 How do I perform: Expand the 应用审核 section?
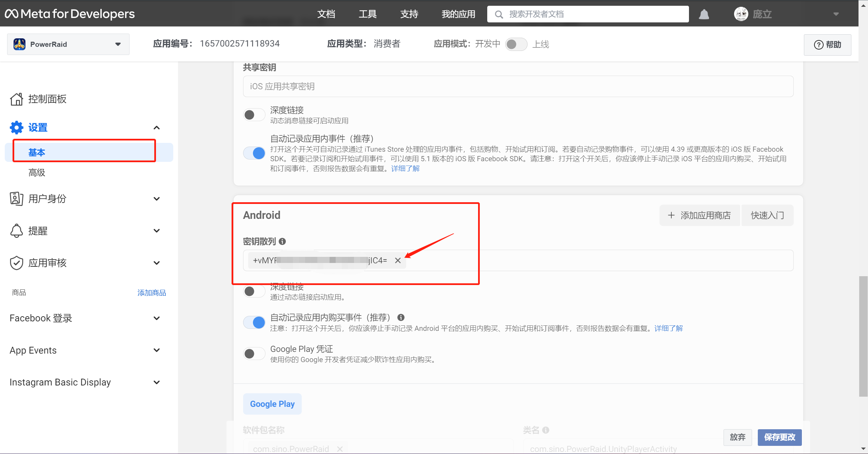tap(156, 263)
